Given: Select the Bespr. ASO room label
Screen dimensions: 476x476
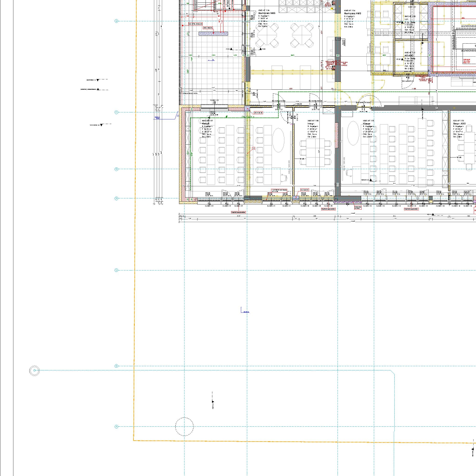Looking at the screenshot, I should pyautogui.click(x=460, y=124).
